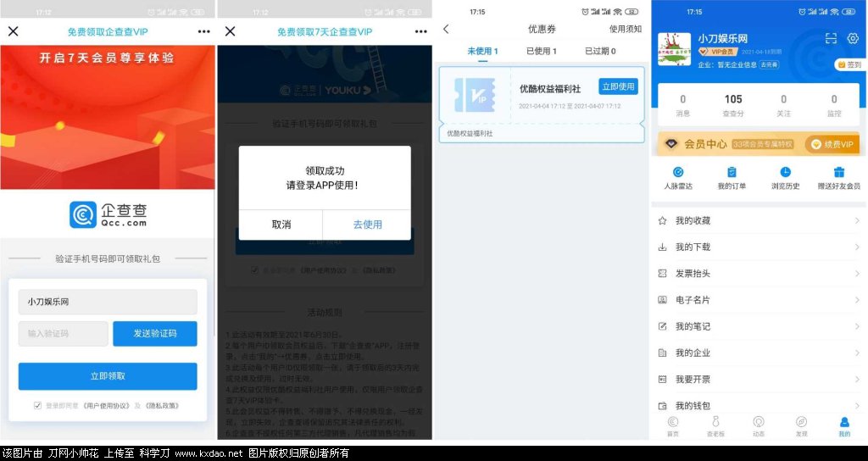The height and width of the screenshot is (461, 868).
Task: Click the 输入验证码 input field
Action: click(63, 334)
